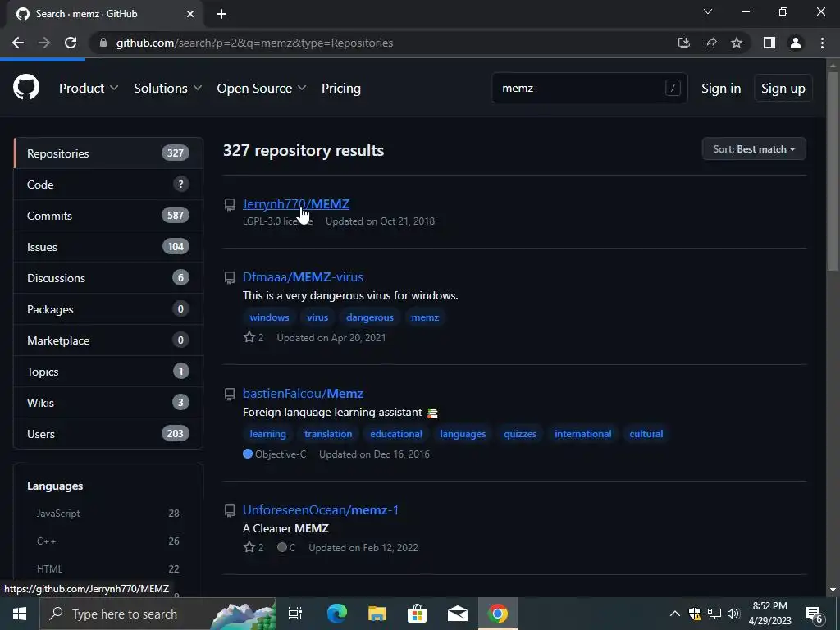Screen dimensions: 840x630
Task: Open Jerrynh770/MEMZ repository
Action: [x=295, y=204]
